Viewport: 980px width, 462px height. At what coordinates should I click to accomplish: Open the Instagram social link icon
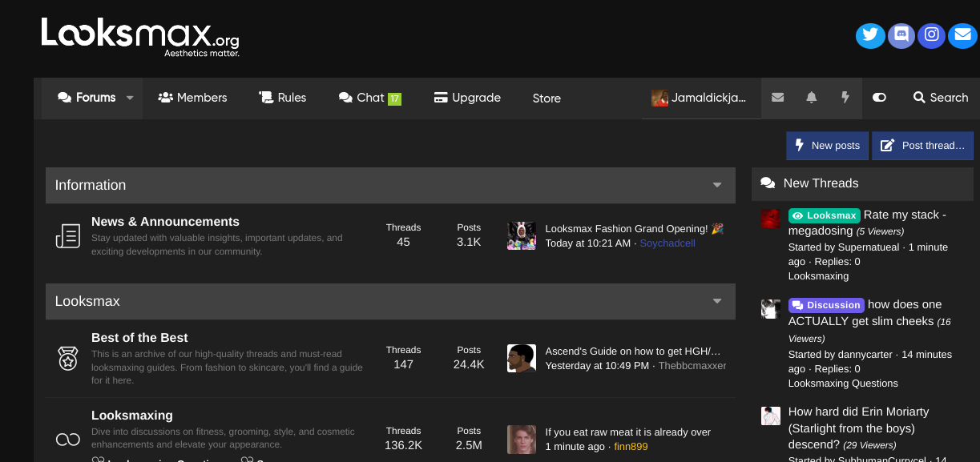[x=931, y=35]
